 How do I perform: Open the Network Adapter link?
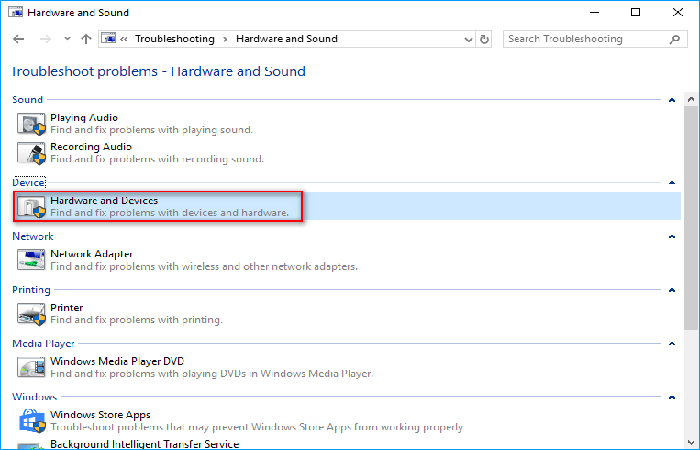pos(91,254)
